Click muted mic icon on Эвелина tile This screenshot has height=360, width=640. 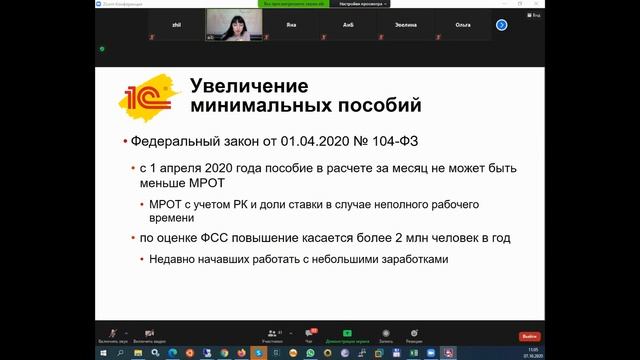click(381, 37)
